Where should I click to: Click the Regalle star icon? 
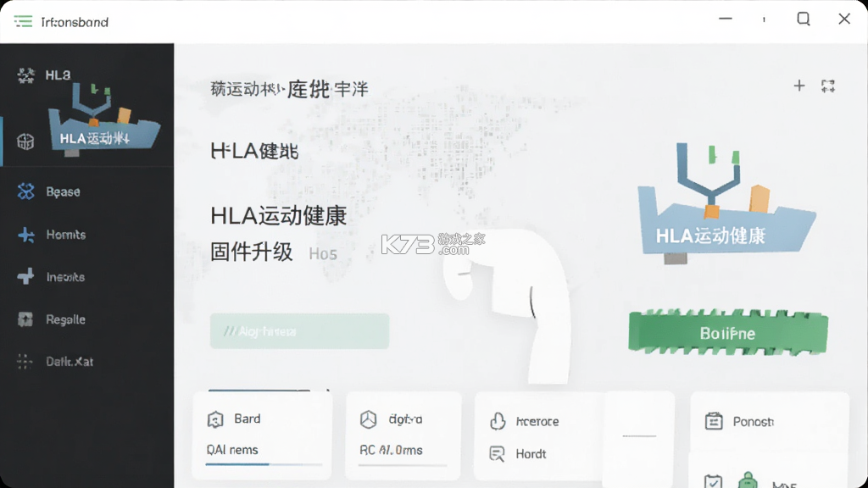[x=25, y=319]
